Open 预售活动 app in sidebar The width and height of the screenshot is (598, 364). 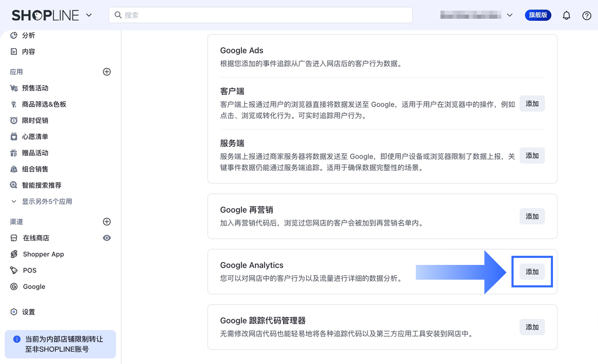(x=35, y=88)
